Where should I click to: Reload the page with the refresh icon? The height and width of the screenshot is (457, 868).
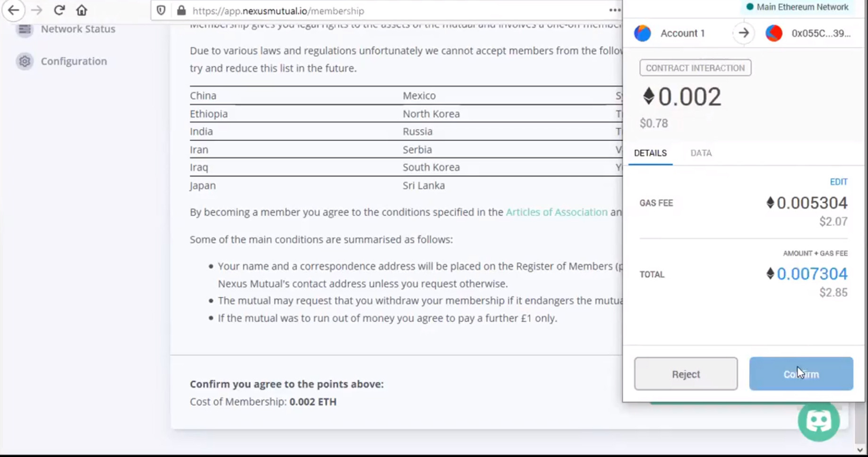[59, 10]
